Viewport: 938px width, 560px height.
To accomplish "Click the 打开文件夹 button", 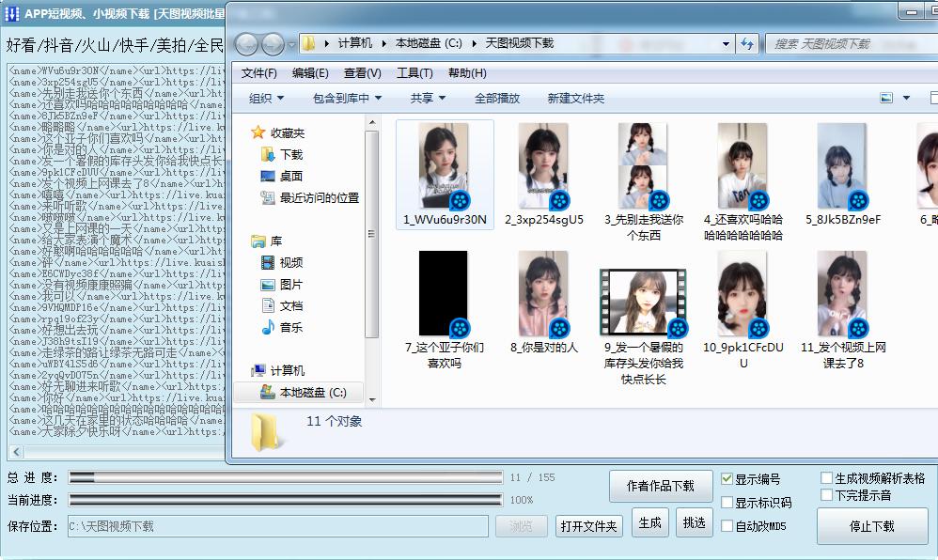I will (588, 526).
